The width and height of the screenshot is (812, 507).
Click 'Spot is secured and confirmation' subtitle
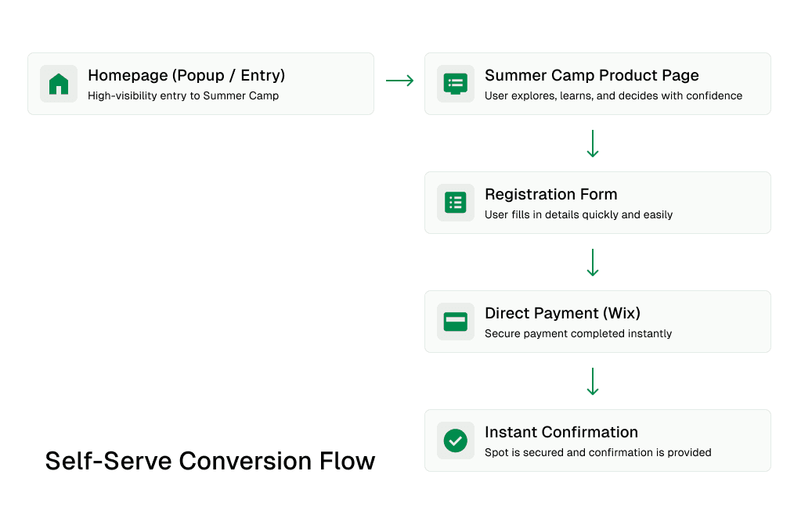569,453
